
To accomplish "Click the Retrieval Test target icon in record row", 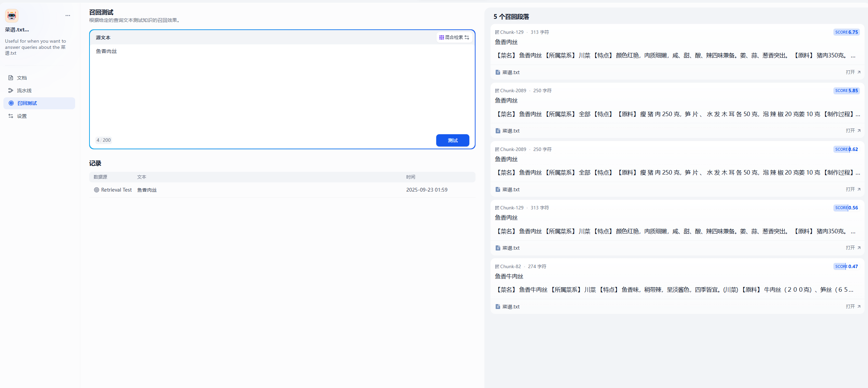I will tap(96, 190).
